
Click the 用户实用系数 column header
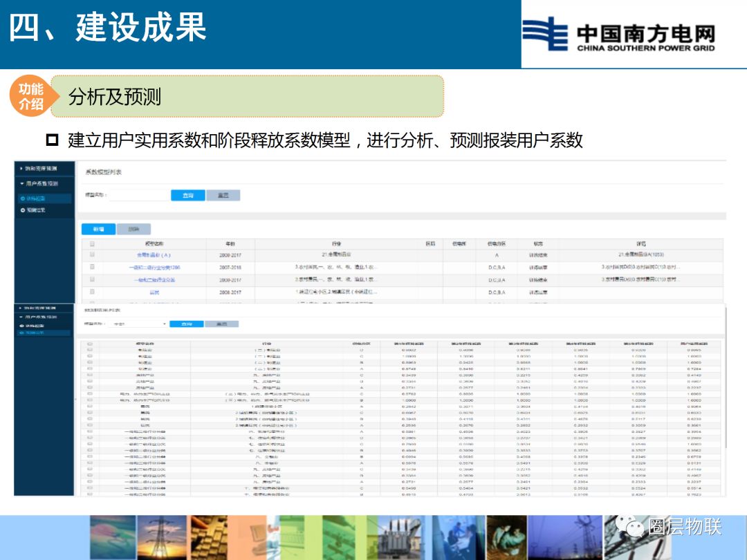point(694,344)
